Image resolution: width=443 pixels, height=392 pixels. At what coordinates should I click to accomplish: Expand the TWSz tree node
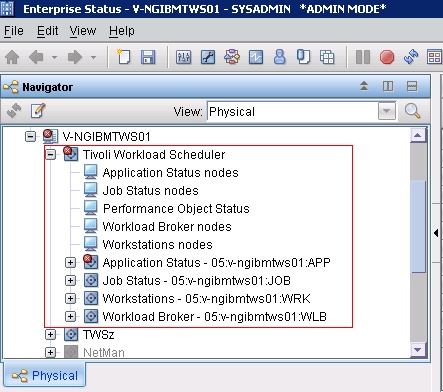50,334
